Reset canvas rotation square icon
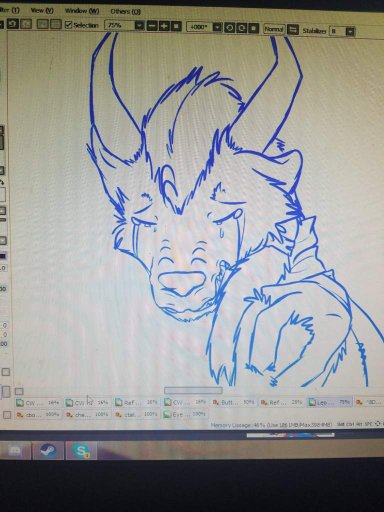The height and width of the screenshot is (512, 384). (254, 28)
